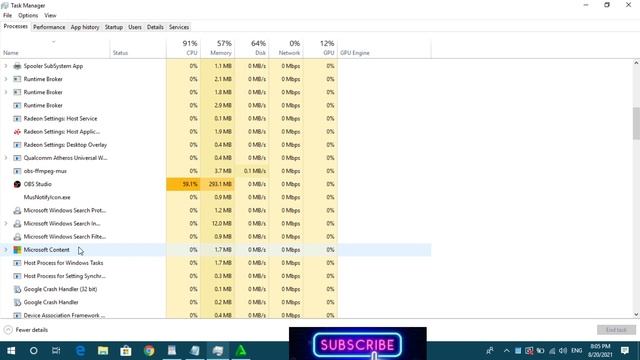Sort by the Status column header
This screenshot has height=360, width=640.
138,48
